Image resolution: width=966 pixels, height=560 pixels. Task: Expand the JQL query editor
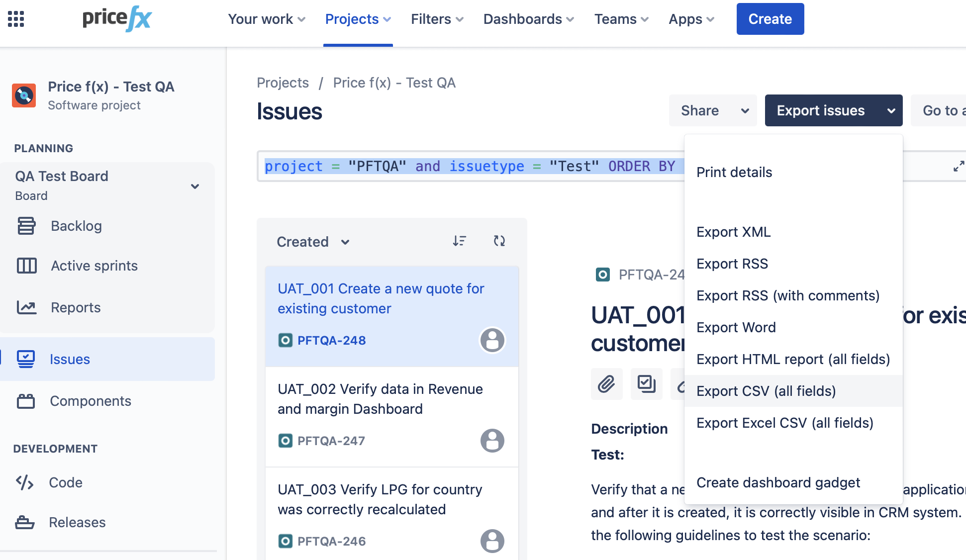pos(958,166)
